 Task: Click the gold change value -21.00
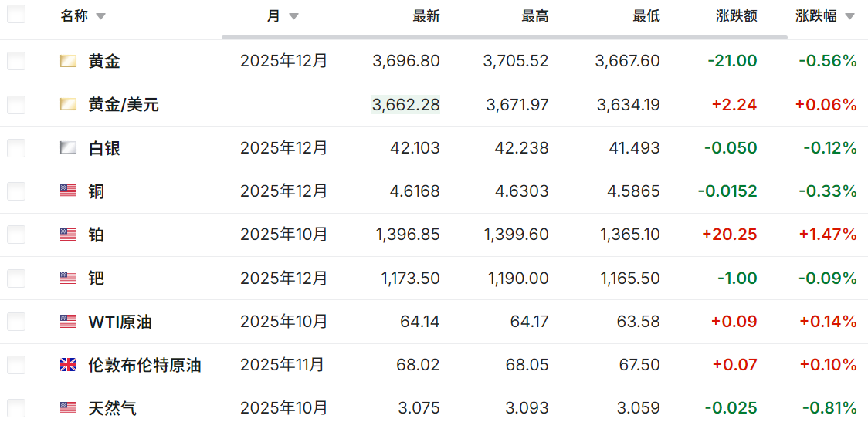click(x=732, y=61)
